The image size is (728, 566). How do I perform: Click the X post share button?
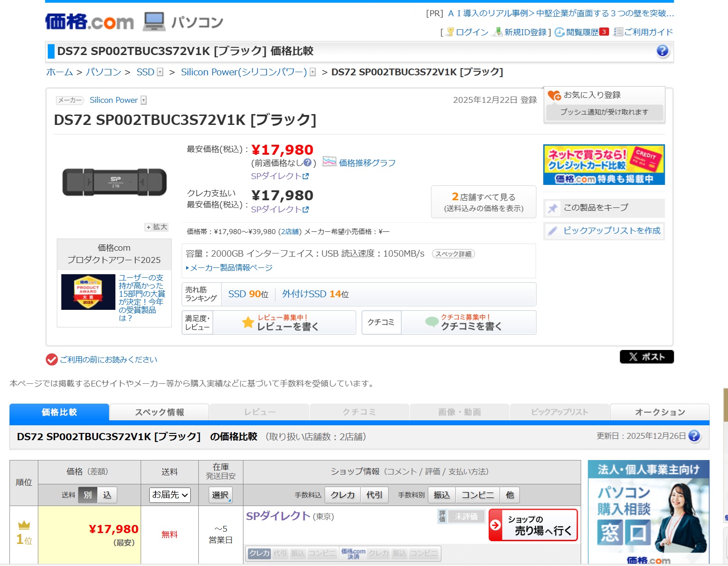tap(646, 357)
